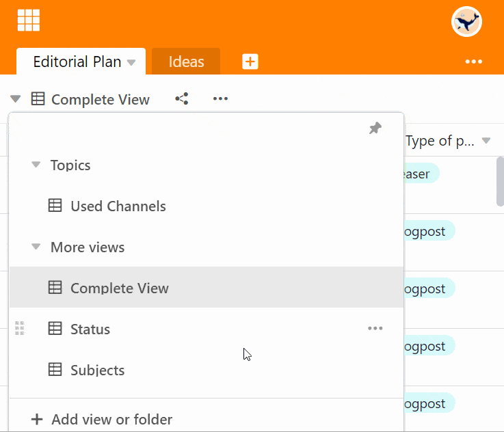The image size is (504, 432).
Task: Open Status view three-dot options
Action: pyautogui.click(x=375, y=329)
